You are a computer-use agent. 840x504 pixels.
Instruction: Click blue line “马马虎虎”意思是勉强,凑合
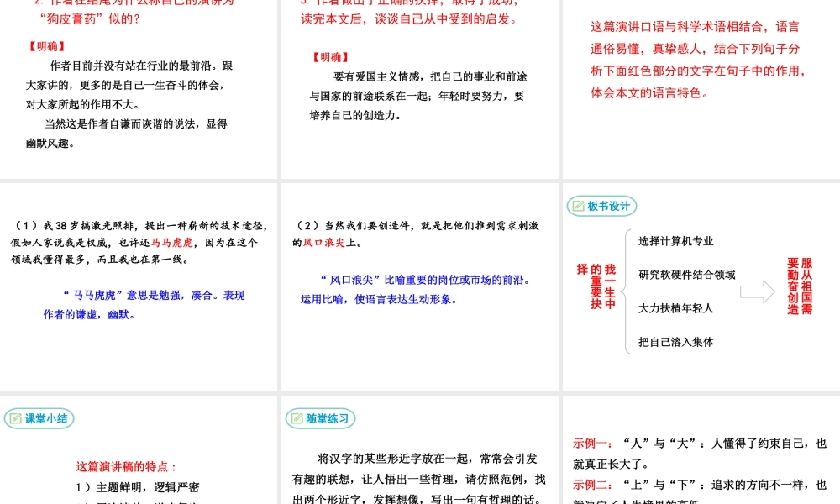click(154, 295)
